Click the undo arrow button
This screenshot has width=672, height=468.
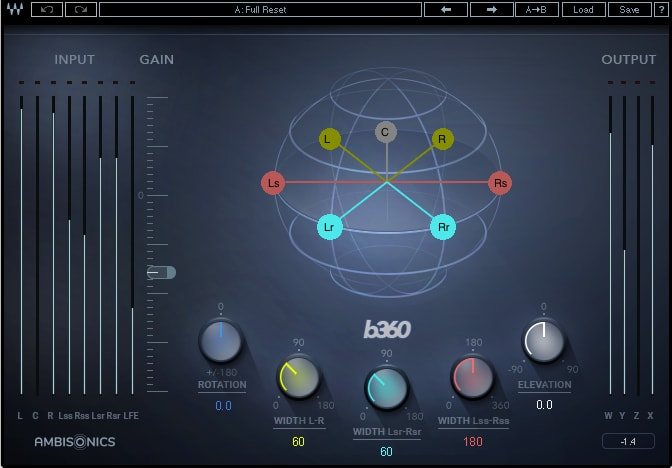point(47,10)
